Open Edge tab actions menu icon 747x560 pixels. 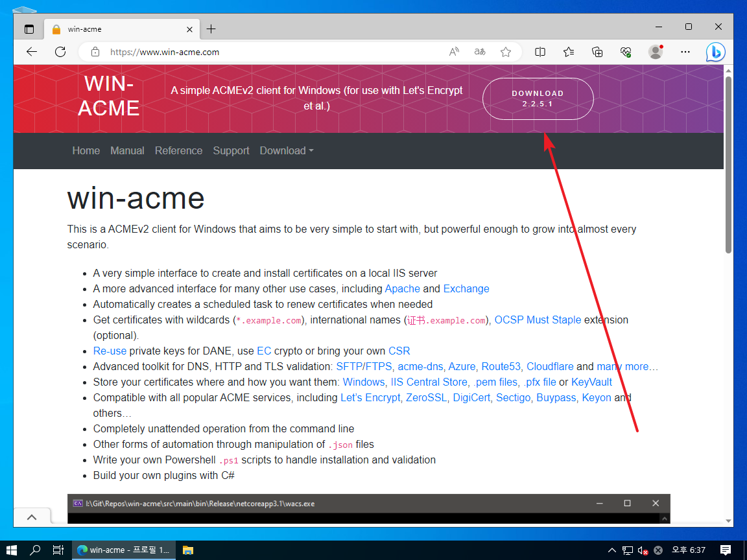(x=29, y=29)
